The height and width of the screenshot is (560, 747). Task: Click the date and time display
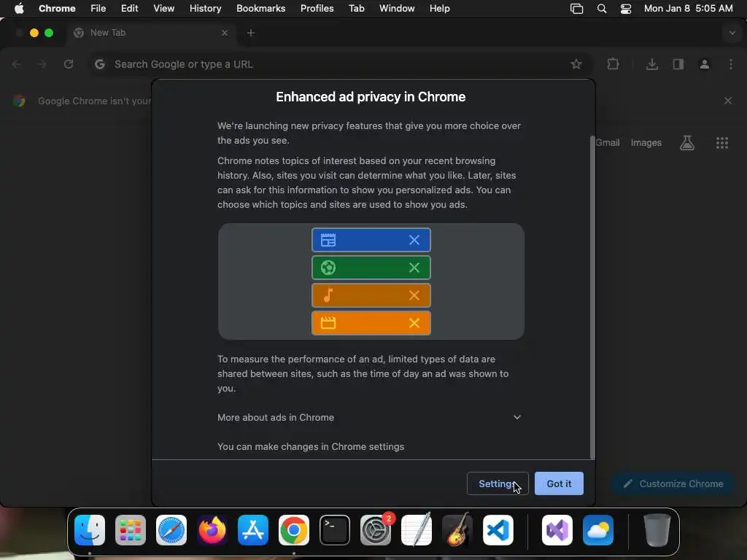click(x=689, y=9)
